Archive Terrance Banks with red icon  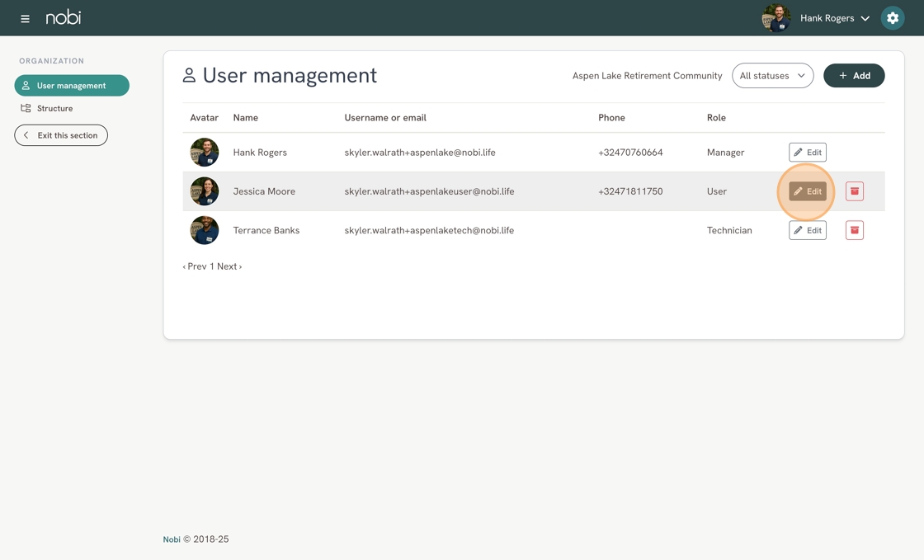854,230
